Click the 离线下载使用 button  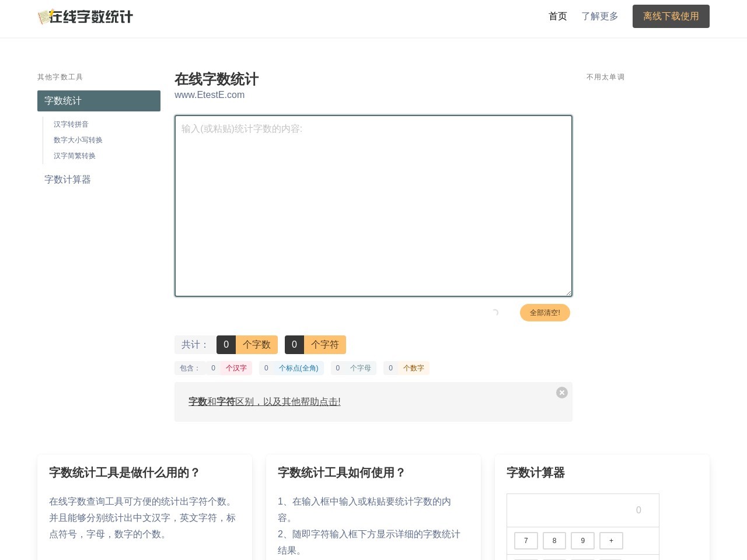(x=671, y=16)
